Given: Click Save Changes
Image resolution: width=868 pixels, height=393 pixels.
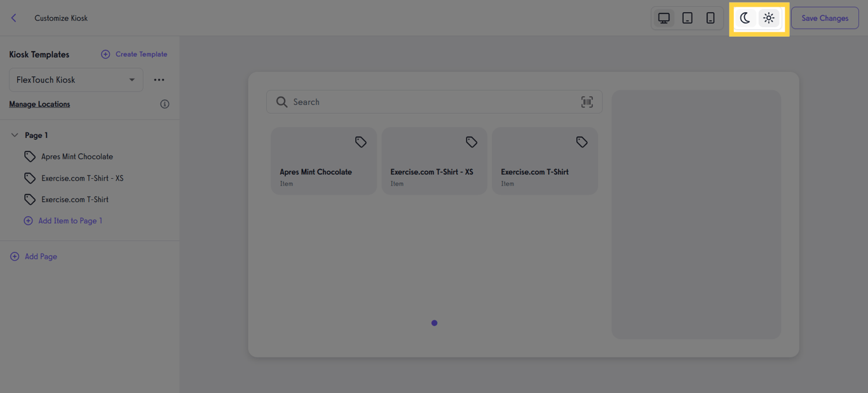Looking at the screenshot, I should [824, 18].
